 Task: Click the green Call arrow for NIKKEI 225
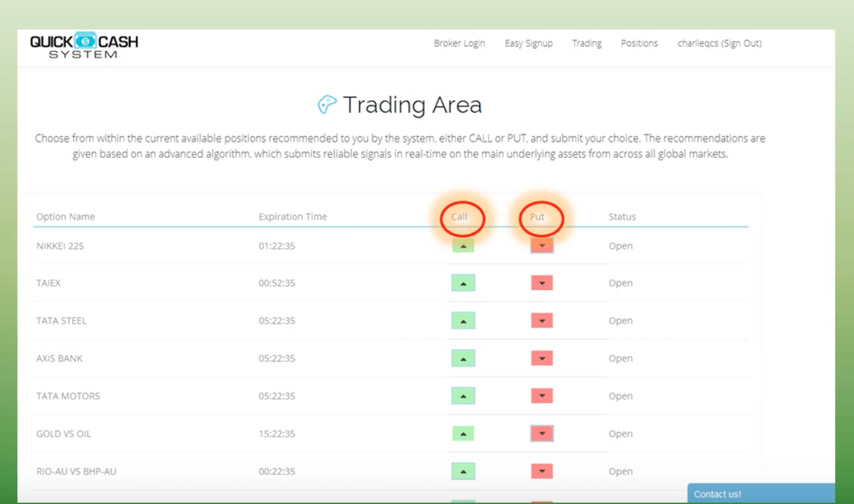coord(463,246)
